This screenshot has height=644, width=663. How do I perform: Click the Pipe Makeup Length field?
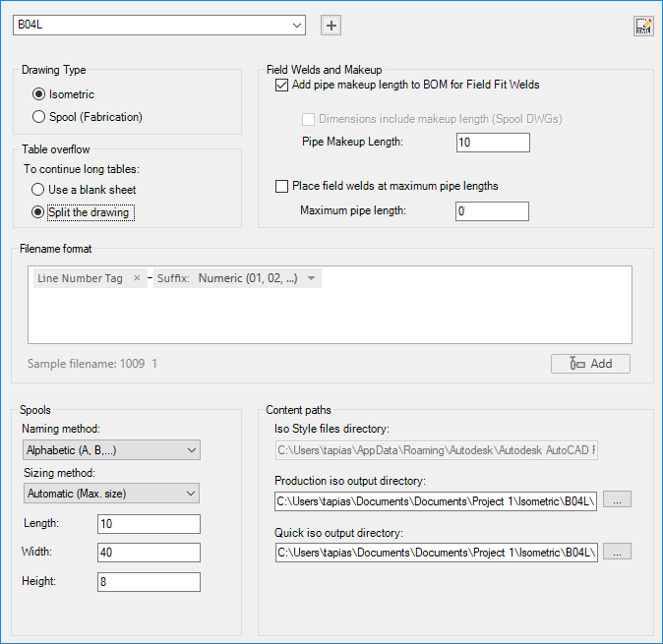pyautogui.click(x=493, y=143)
